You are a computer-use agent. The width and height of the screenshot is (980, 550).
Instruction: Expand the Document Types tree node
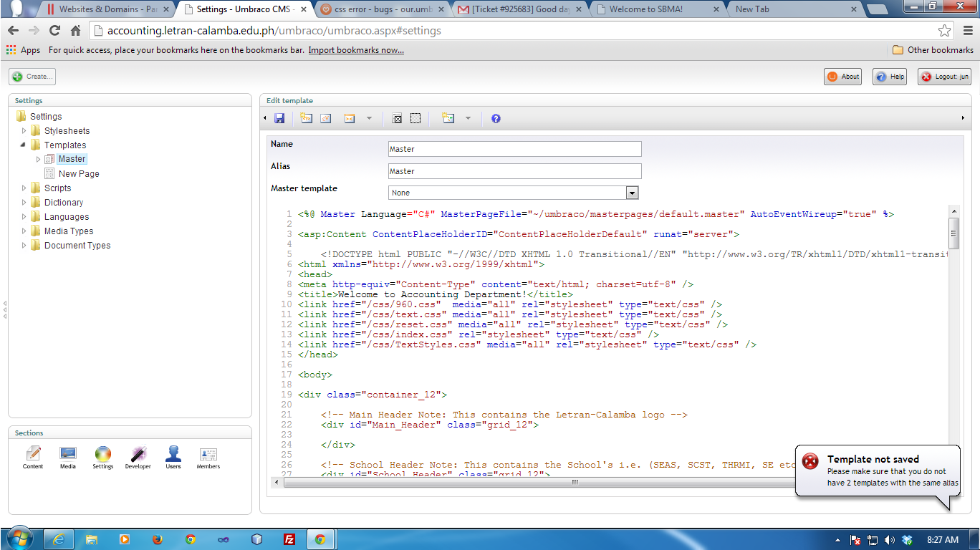click(x=24, y=246)
